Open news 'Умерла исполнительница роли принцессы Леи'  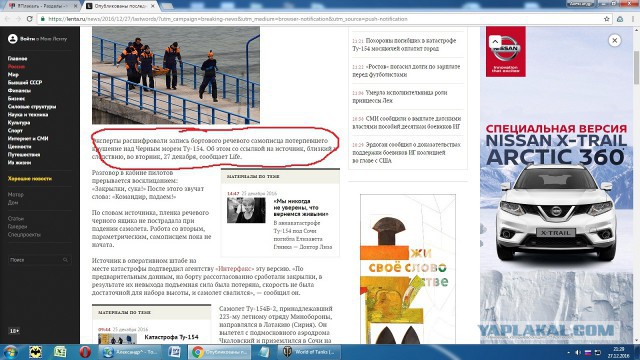pyautogui.click(x=400, y=96)
